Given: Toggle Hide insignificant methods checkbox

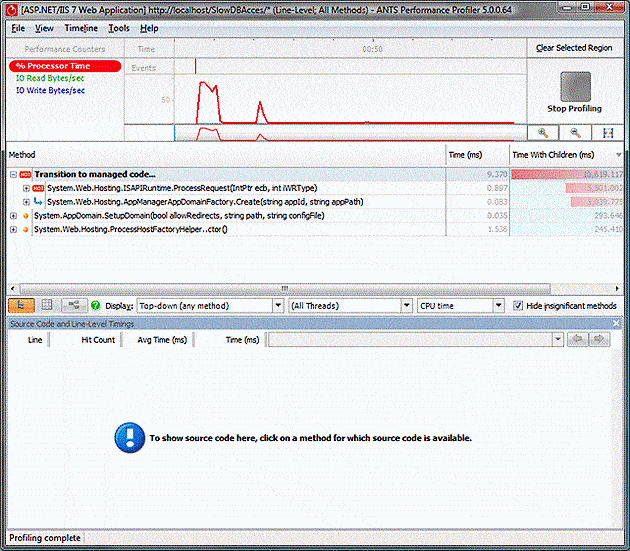Looking at the screenshot, I should point(518,306).
